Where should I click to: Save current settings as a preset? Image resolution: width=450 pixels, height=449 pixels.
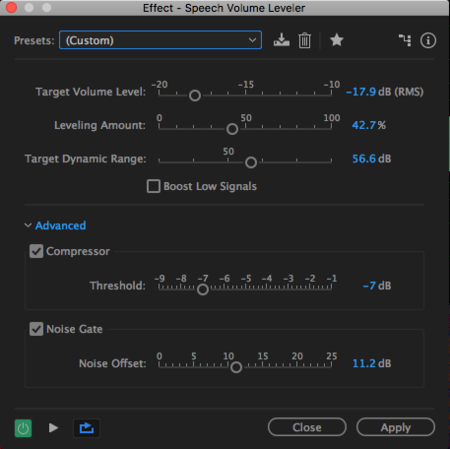[x=281, y=40]
